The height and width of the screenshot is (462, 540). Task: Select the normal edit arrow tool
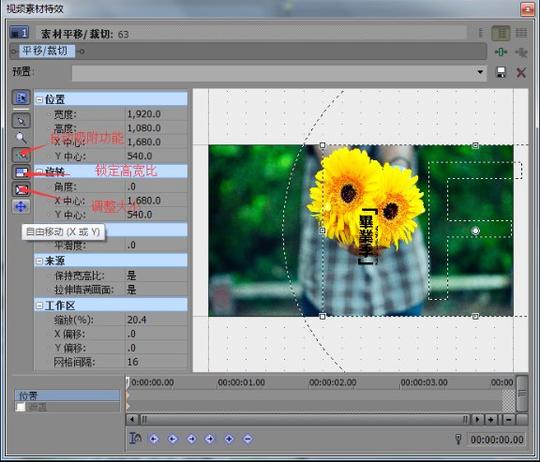click(21, 120)
